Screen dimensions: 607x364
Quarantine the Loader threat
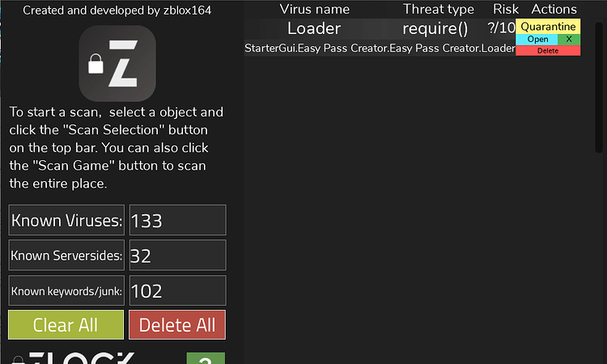tap(548, 27)
